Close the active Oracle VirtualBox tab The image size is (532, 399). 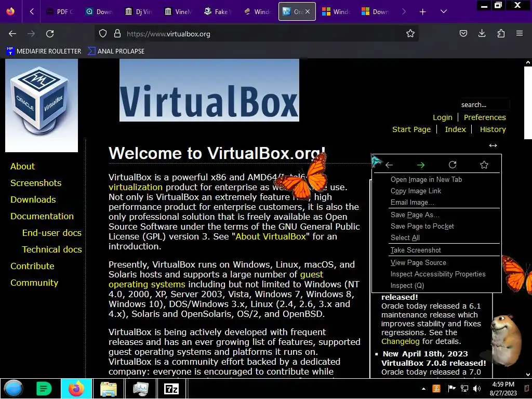coord(308,11)
